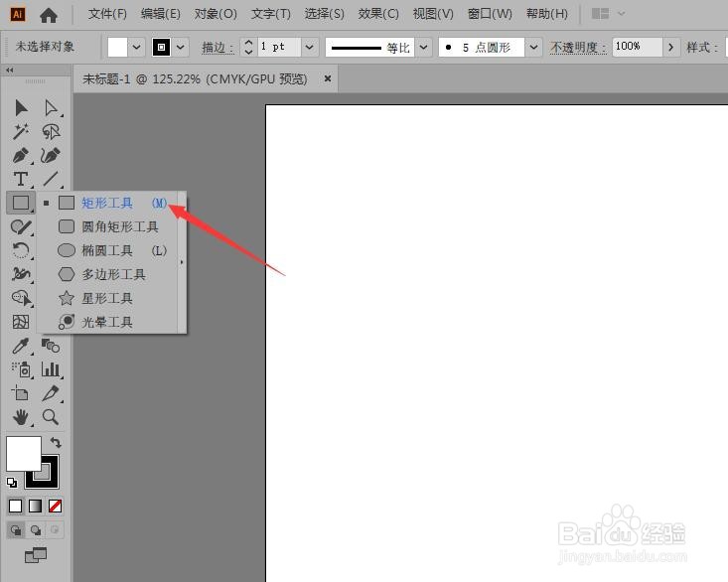Tear off shape tools flyout arrow

pyautogui.click(x=182, y=262)
